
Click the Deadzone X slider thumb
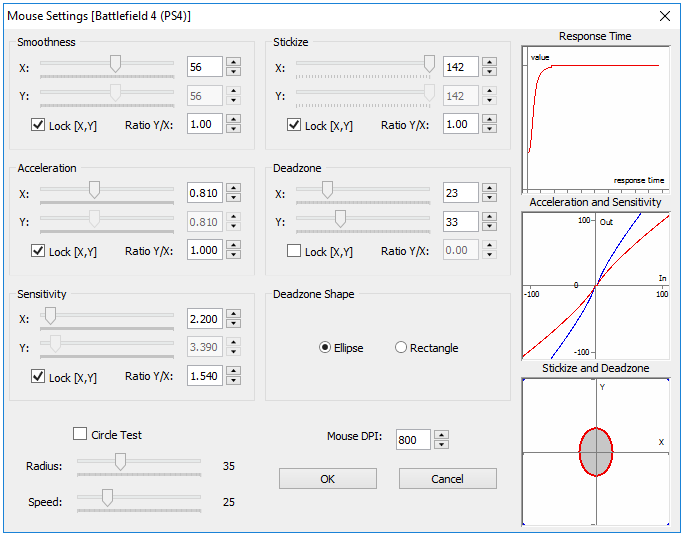pos(327,190)
